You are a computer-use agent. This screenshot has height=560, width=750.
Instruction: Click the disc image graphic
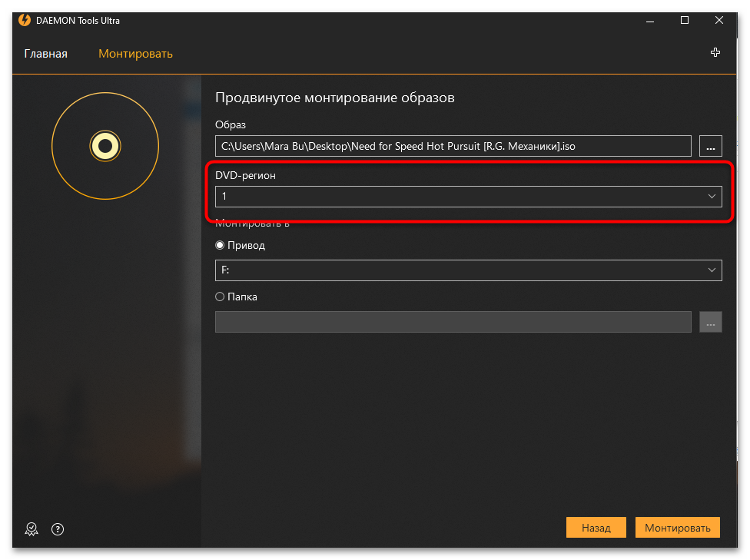(x=105, y=146)
